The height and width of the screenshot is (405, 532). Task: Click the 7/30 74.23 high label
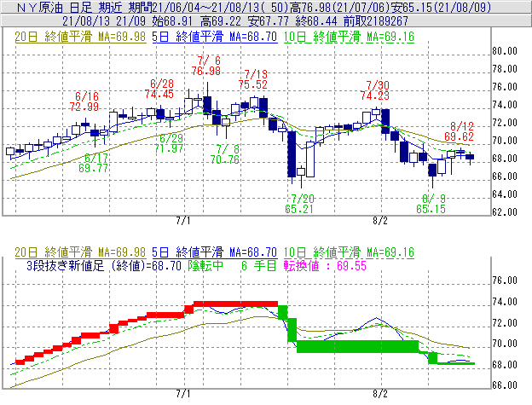click(x=375, y=90)
